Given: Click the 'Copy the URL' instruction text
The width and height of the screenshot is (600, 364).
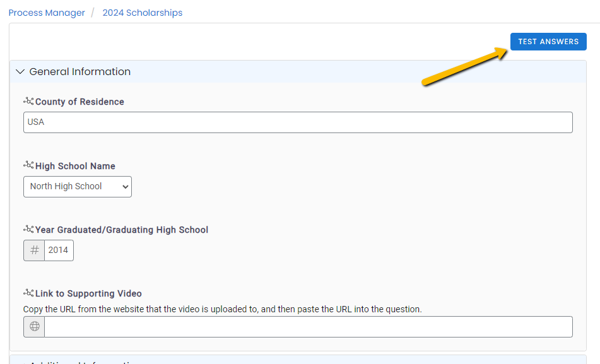Looking at the screenshot, I should click(x=222, y=309).
